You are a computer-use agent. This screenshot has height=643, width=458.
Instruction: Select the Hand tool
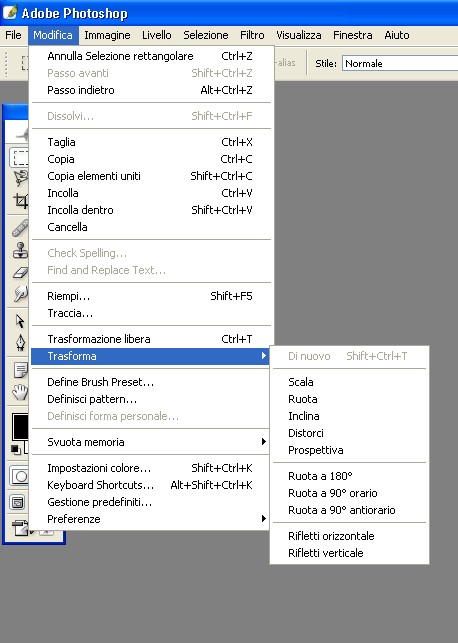[20, 392]
